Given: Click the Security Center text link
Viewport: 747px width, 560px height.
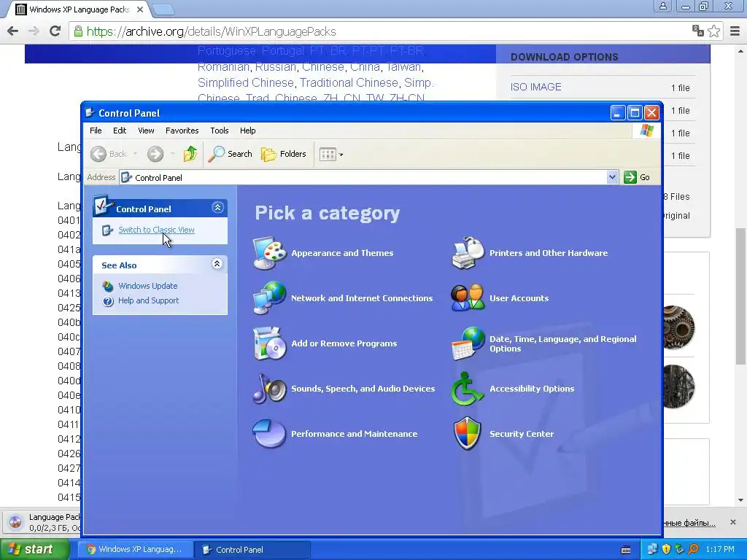Looking at the screenshot, I should click(x=522, y=434).
